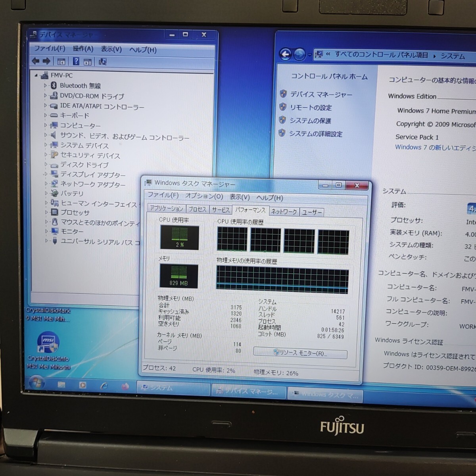This screenshot has height=476, width=476.
Task: Select the ネットワーク アダプター icon
Action: tap(54, 184)
